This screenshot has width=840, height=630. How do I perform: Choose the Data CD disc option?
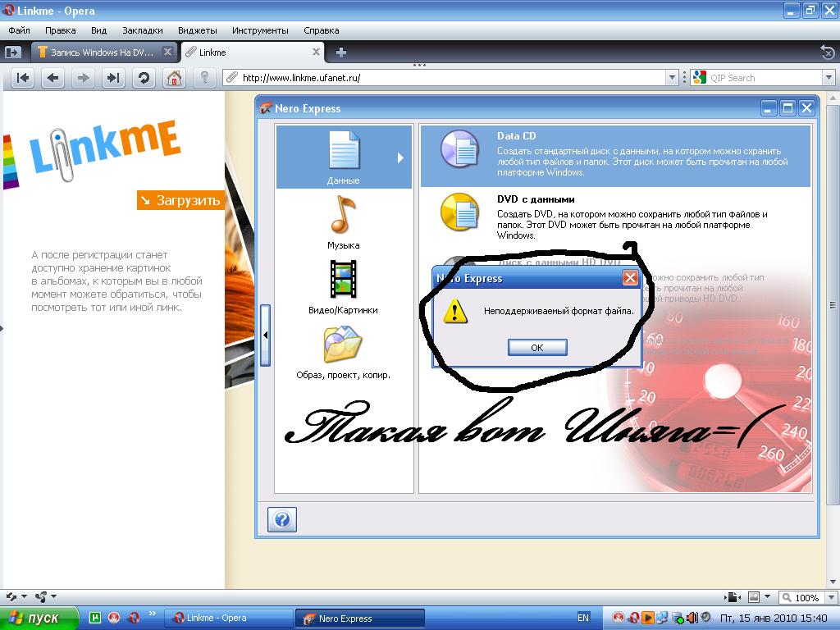(x=615, y=156)
